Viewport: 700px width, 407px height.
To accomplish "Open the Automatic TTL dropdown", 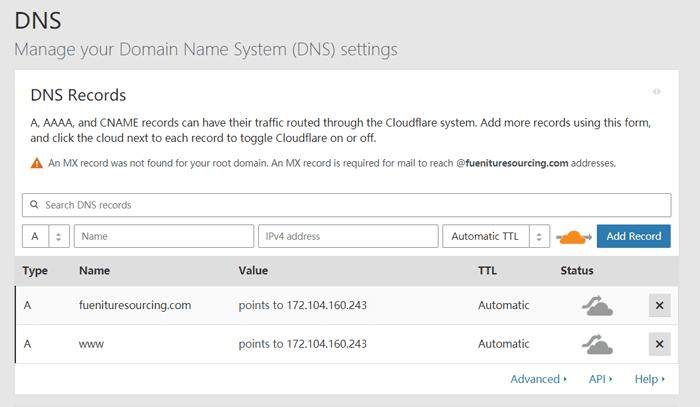I will tap(496, 237).
